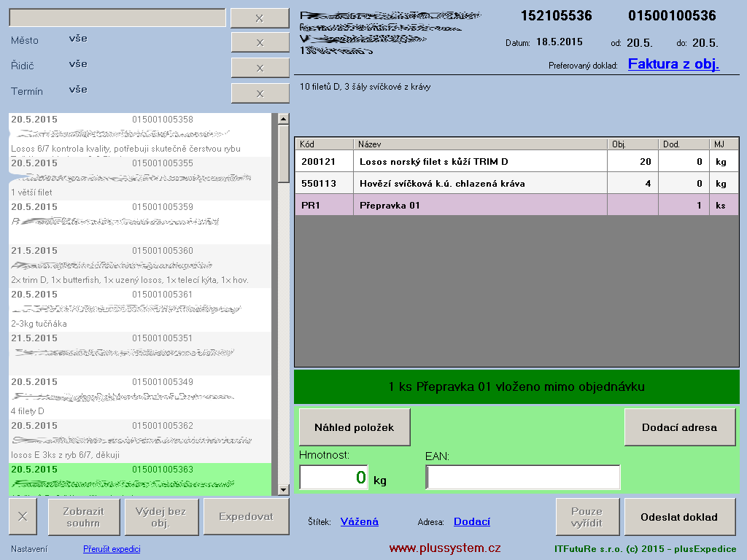Click the document number 01500100536
Screen dimensions: 747x560
point(672,16)
